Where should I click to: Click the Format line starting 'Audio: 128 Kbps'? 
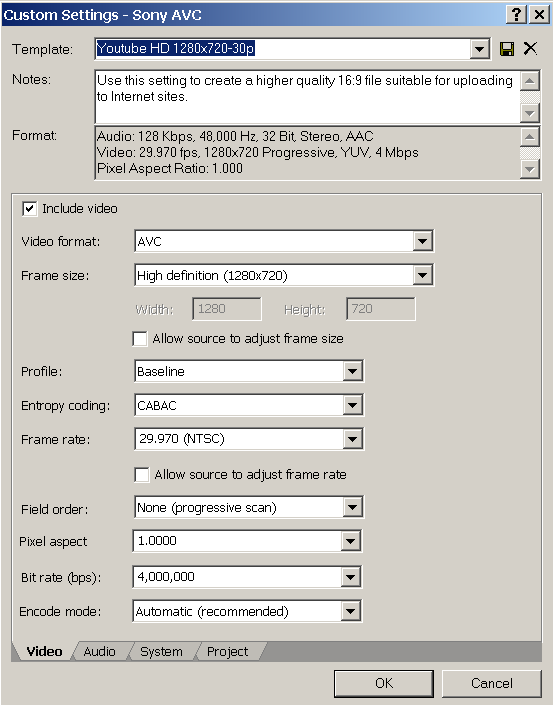coord(235,136)
